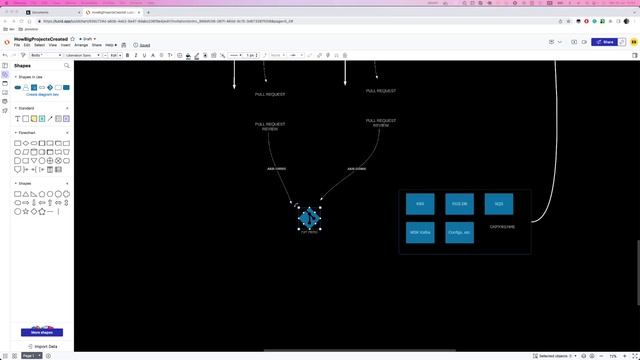Open the Help menu
Screen dimensions: 640x360
point(110,45)
